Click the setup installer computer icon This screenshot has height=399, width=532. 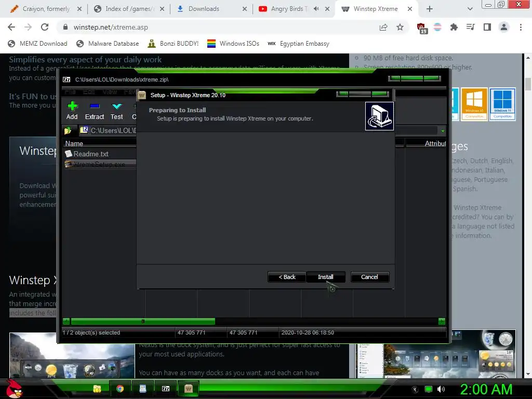pos(379,116)
